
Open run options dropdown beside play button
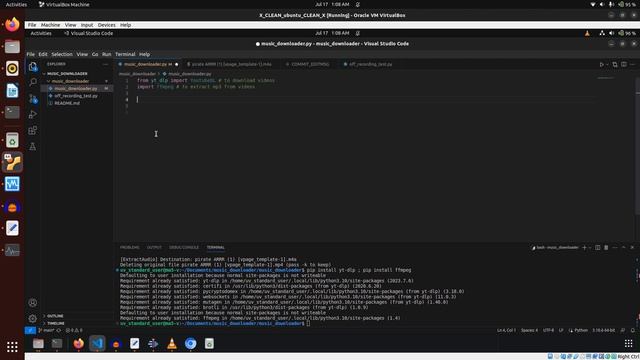[607, 64]
